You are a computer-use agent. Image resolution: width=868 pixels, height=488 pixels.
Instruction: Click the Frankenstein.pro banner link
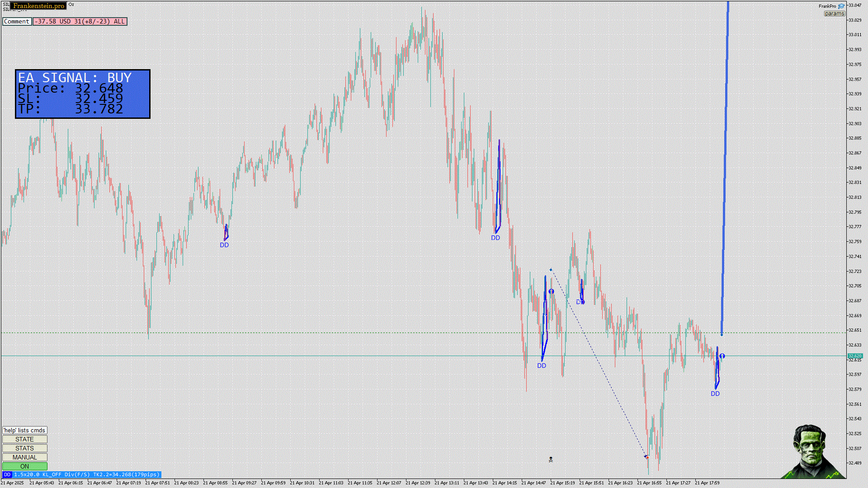click(x=38, y=6)
